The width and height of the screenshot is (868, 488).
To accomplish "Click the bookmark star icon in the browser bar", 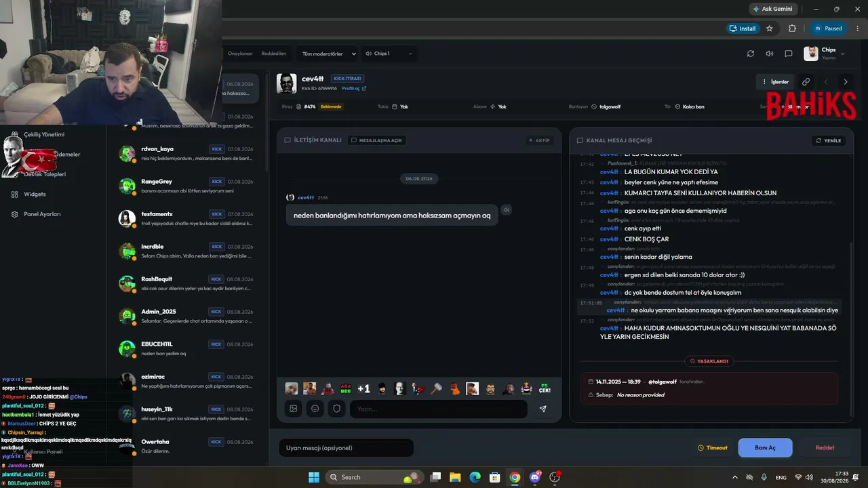I will [770, 28].
